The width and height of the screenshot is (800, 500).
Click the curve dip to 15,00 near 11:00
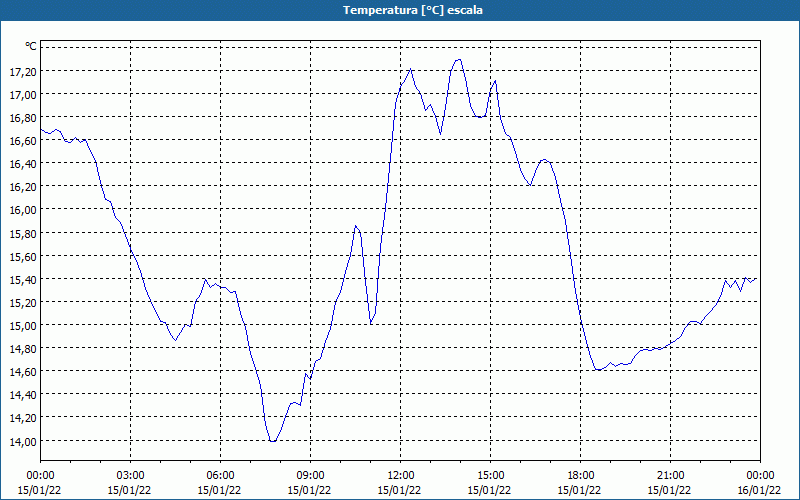point(371,323)
